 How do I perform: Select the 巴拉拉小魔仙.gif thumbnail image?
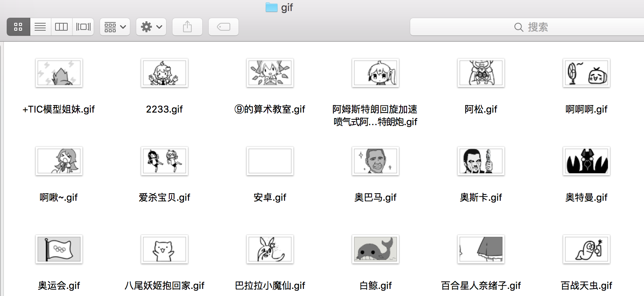270,249
